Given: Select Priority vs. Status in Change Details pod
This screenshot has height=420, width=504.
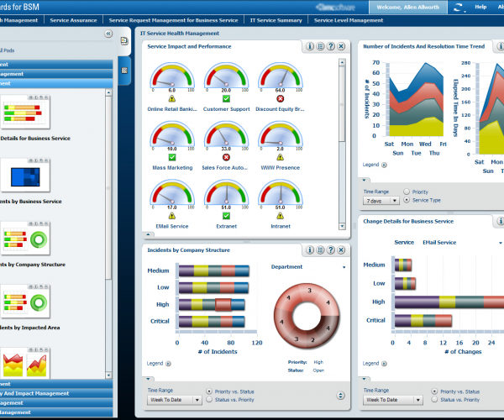Looking at the screenshot, I should tap(434, 391).
